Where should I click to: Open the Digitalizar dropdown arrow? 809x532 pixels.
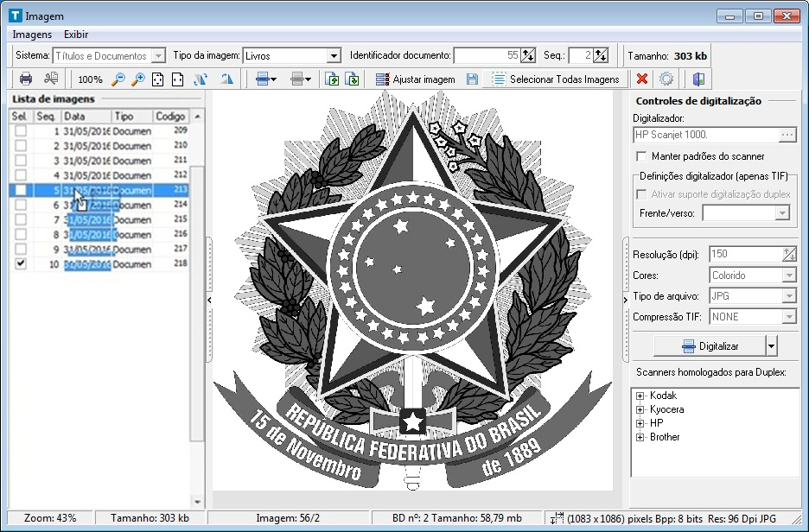[x=771, y=346]
